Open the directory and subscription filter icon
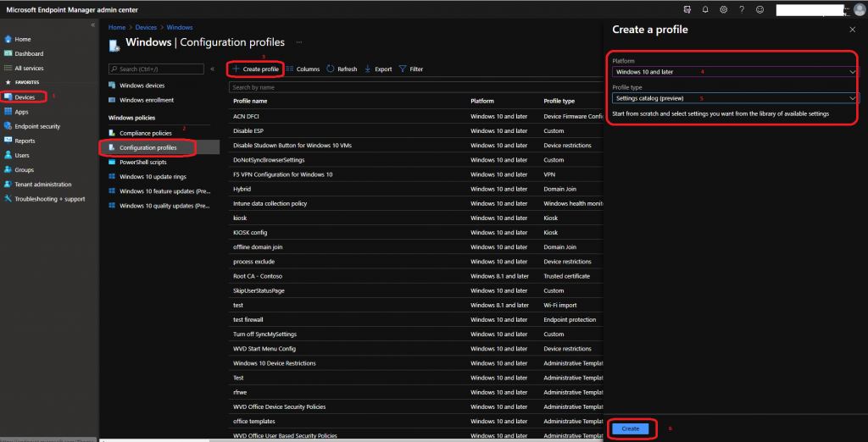 coord(687,9)
